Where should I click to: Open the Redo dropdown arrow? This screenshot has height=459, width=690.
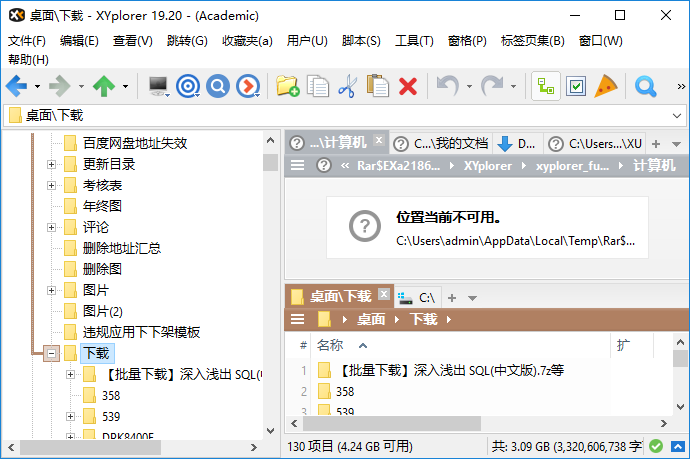pyautogui.click(x=513, y=86)
